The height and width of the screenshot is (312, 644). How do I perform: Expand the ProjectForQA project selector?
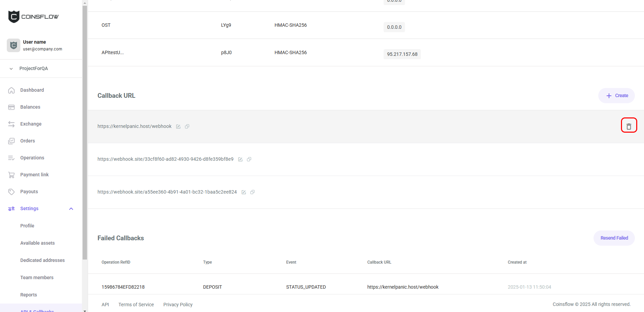point(11,69)
